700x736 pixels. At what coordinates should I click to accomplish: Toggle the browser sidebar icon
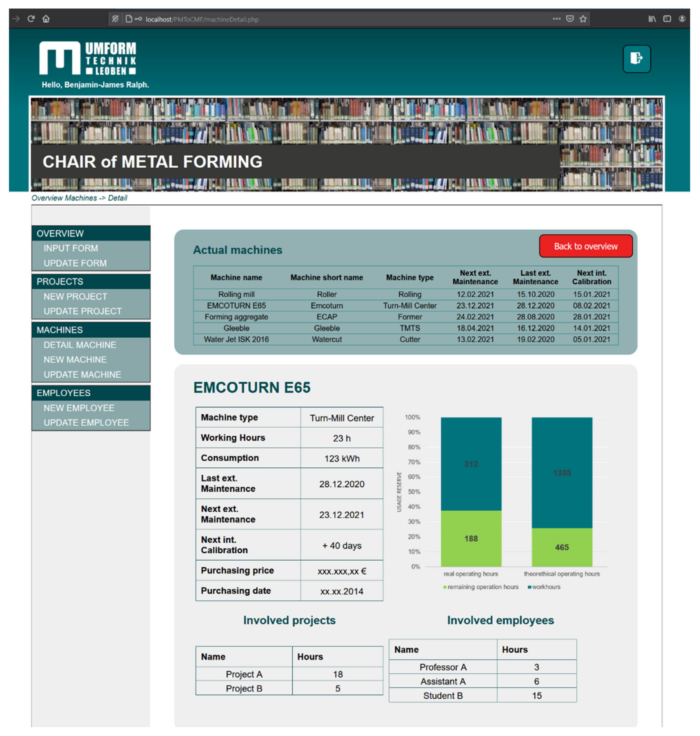click(667, 19)
